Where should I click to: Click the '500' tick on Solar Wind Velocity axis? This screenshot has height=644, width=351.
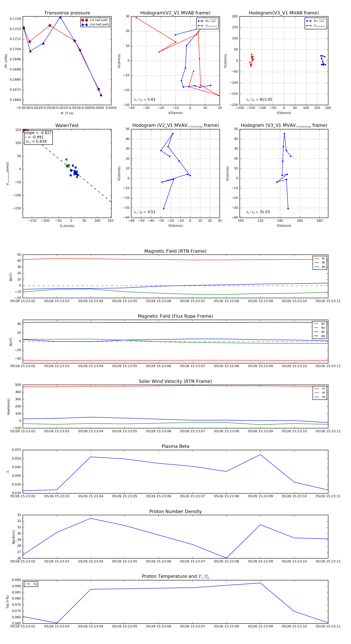[x=18, y=385]
